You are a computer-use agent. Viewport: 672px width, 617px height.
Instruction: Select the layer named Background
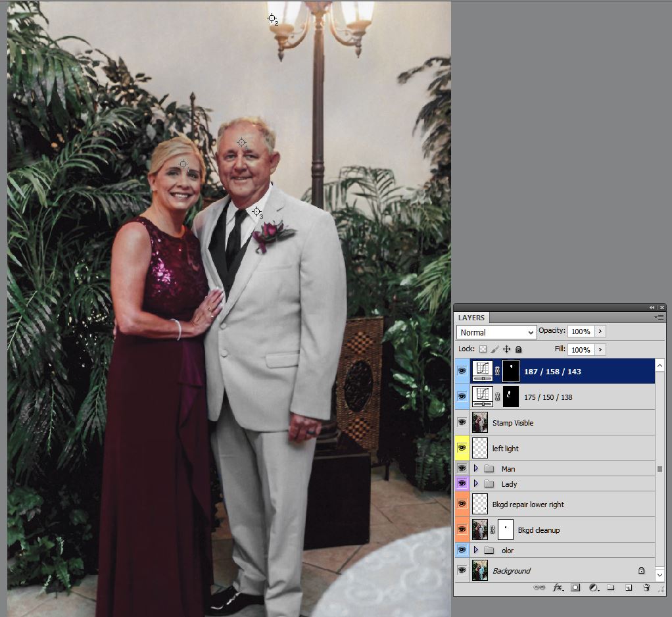tap(512, 571)
